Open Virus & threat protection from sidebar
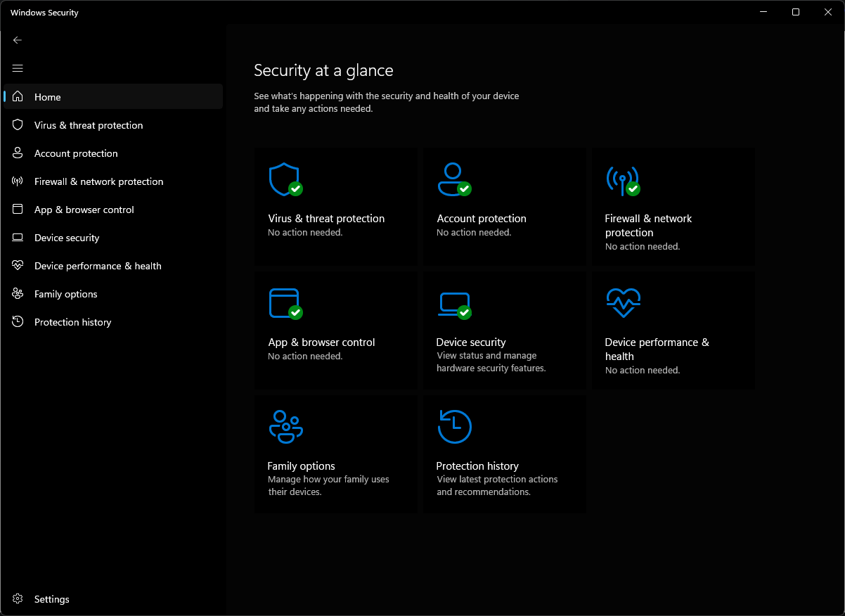 (113, 125)
